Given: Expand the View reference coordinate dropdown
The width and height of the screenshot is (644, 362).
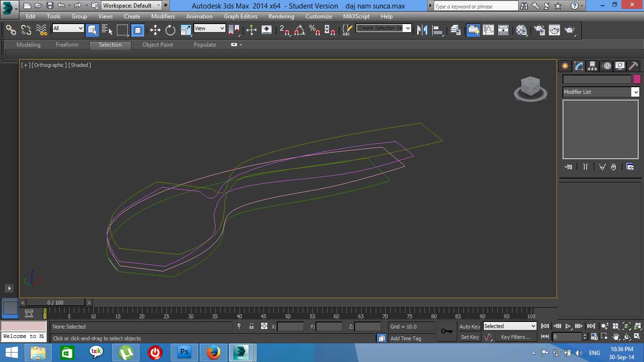Looking at the screenshot, I should tap(210, 28).
